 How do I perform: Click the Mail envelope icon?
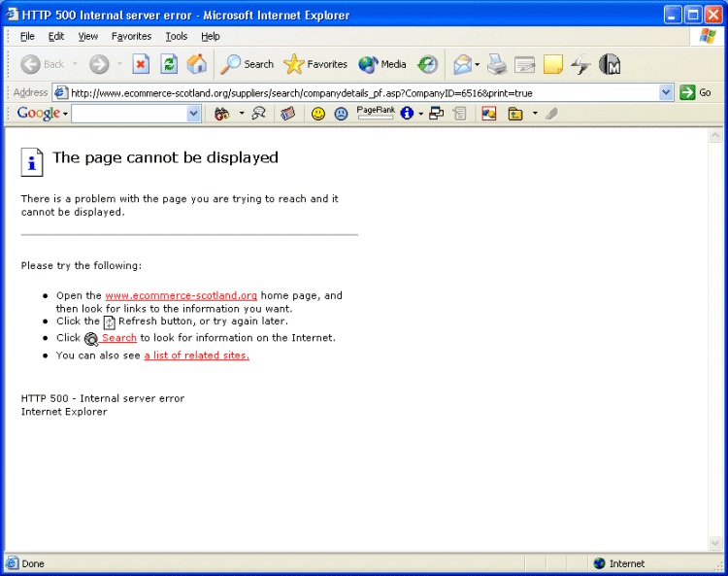coord(462,64)
